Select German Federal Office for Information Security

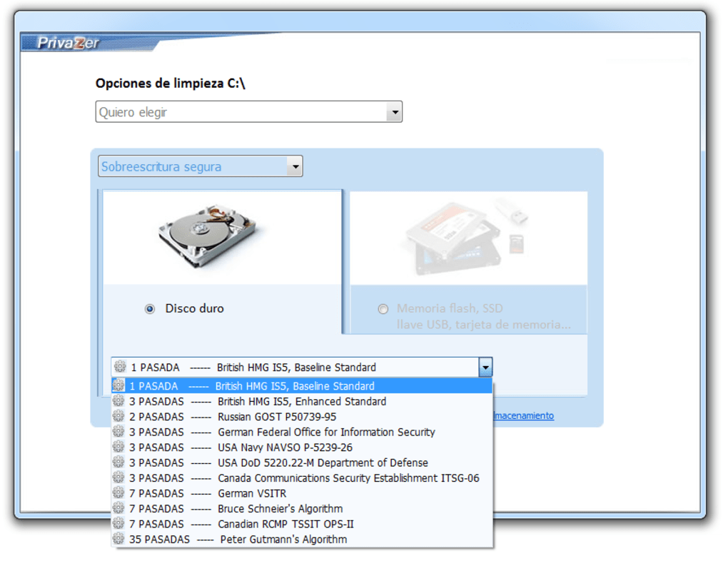tap(300, 432)
